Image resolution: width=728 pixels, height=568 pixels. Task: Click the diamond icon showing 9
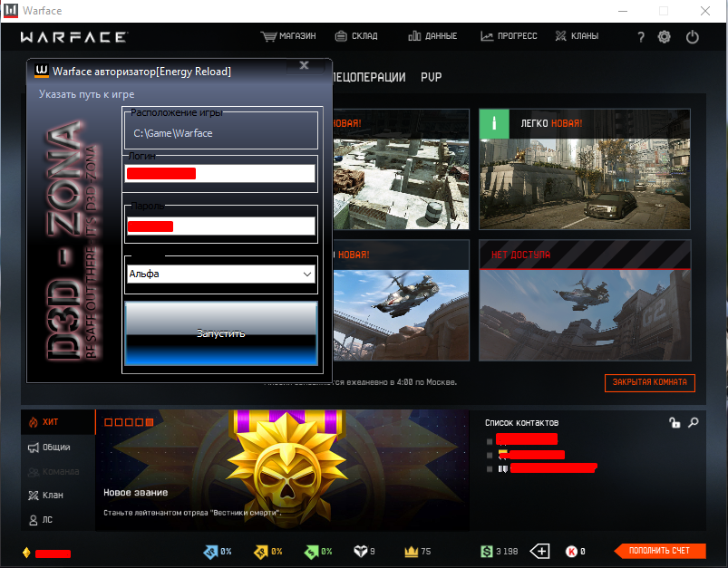[361, 552]
